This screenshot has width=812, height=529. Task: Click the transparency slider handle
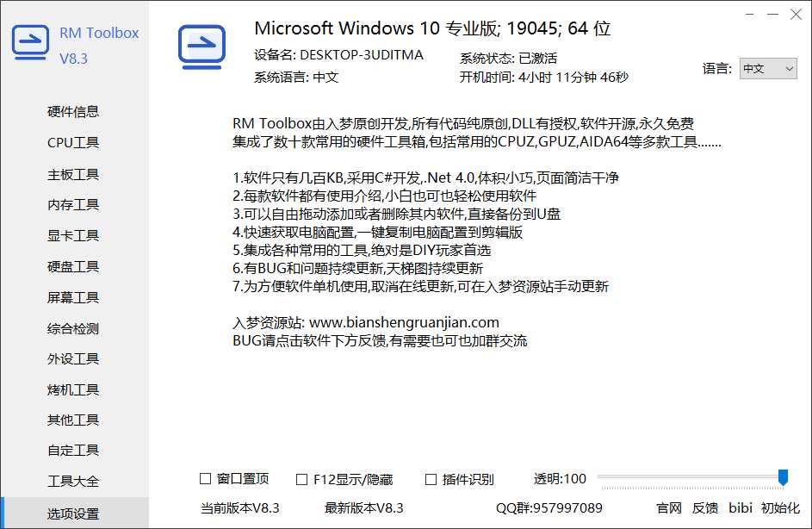783,477
